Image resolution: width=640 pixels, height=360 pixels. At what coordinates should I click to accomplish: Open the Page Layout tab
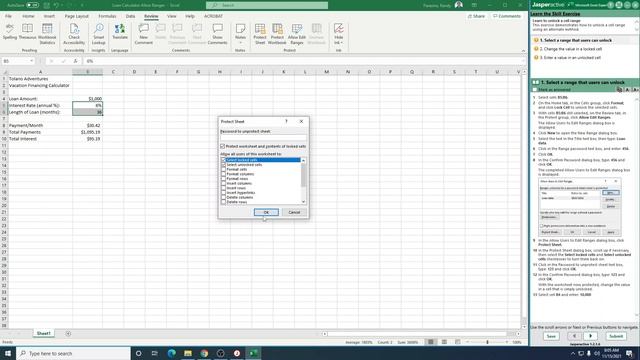pos(76,16)
